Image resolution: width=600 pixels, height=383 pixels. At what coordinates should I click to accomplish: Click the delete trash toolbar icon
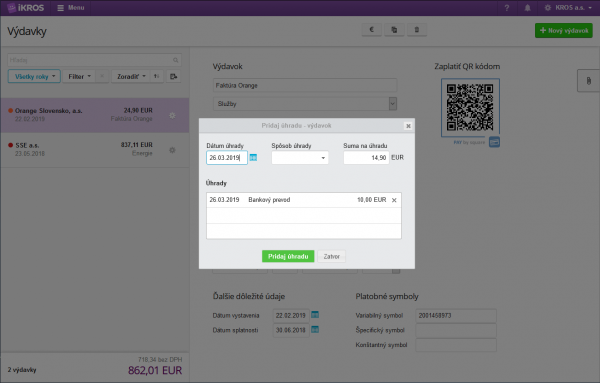(417, 29)
